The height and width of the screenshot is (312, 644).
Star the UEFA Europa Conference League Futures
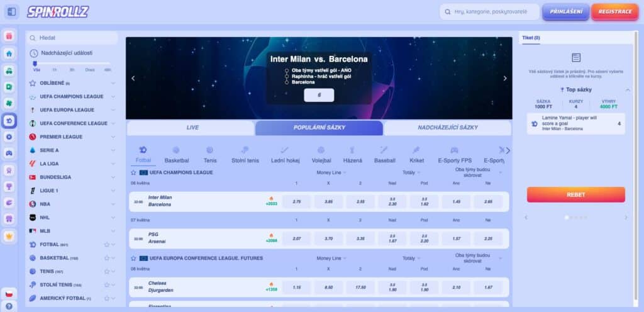tap(133, 258)
